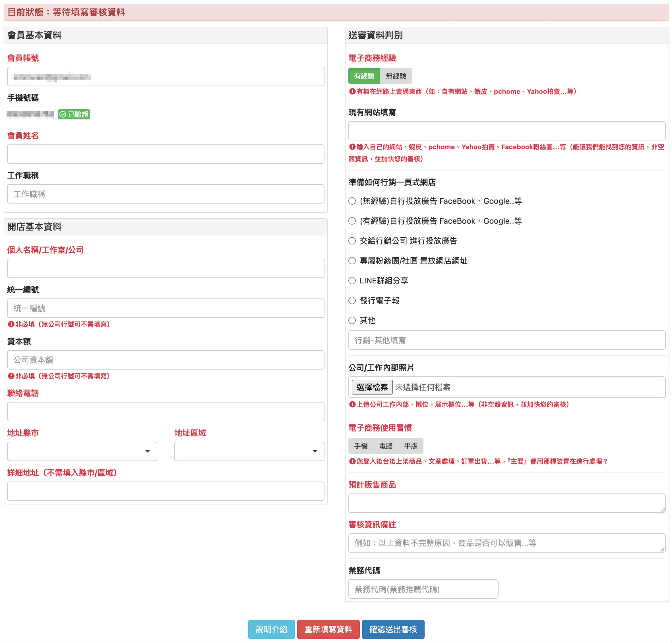Select 電腦 as the usage device
Viewport: 672px width, 643px height.
pos(386,446)
